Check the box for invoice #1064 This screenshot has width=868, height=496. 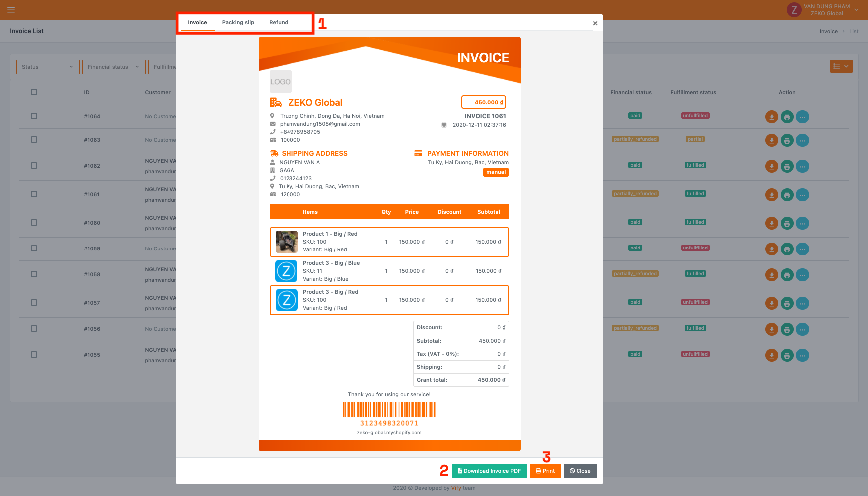[x=34, y=116]
